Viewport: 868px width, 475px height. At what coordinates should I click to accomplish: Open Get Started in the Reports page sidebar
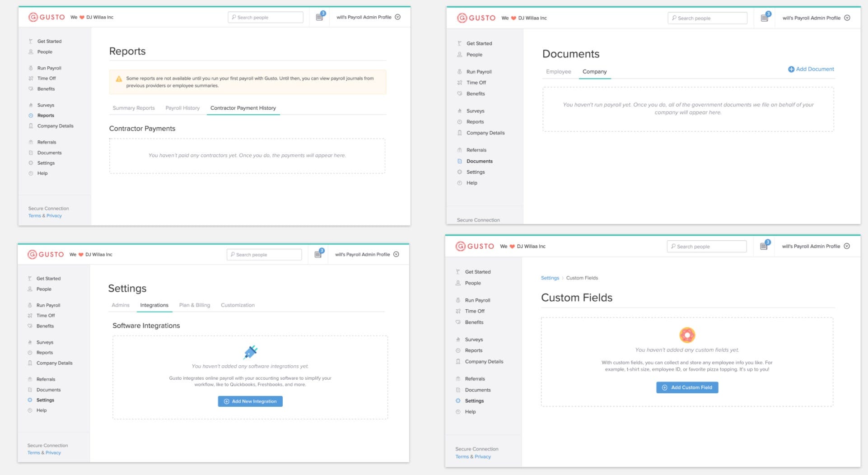pyautogui.click(x=49, y=41)
